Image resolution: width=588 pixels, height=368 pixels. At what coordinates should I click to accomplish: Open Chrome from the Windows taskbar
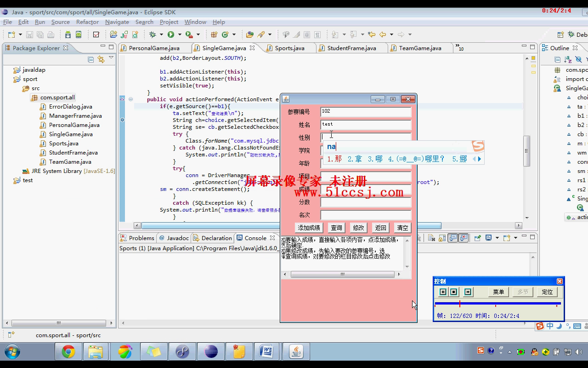point(68,352)
